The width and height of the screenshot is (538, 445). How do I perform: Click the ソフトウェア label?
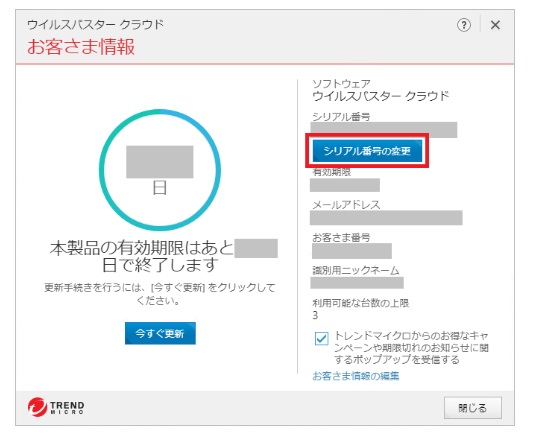pyautogui.click(x=341, y=83)
